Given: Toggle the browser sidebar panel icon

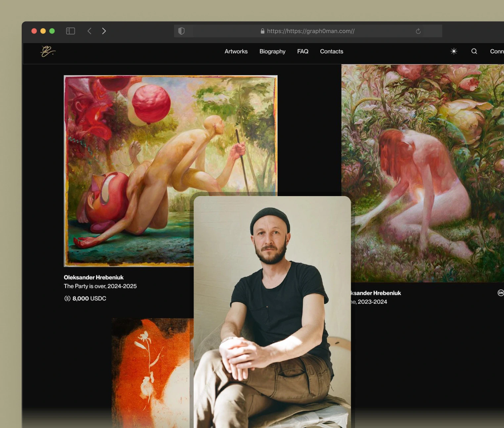Looking at the screenshot, I should (x=70, y=31).
